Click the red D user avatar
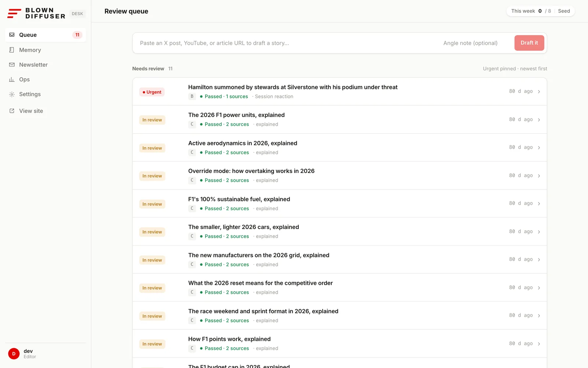The height and width of the screenshot is (368, 588). point(14,354)
